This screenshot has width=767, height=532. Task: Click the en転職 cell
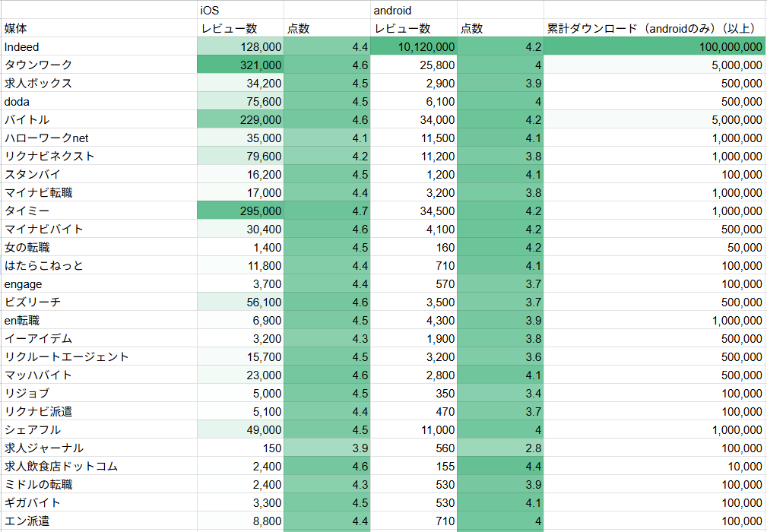[98, 320]
